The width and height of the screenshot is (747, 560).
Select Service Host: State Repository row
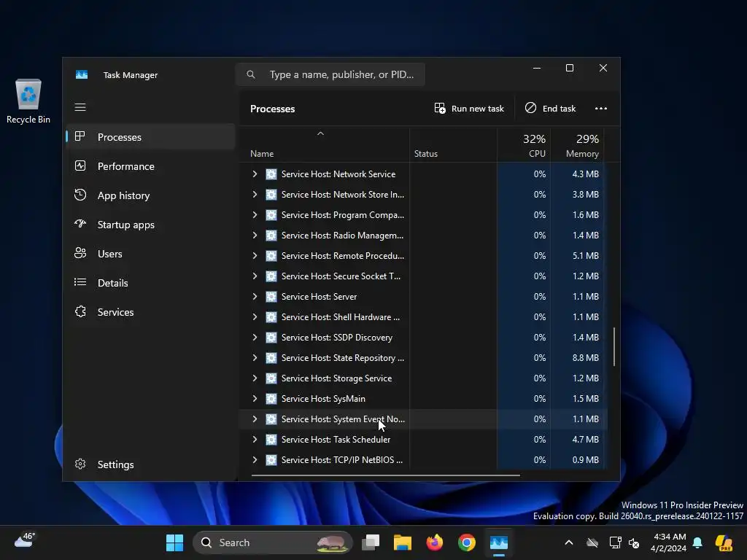[x=424, y=358]
